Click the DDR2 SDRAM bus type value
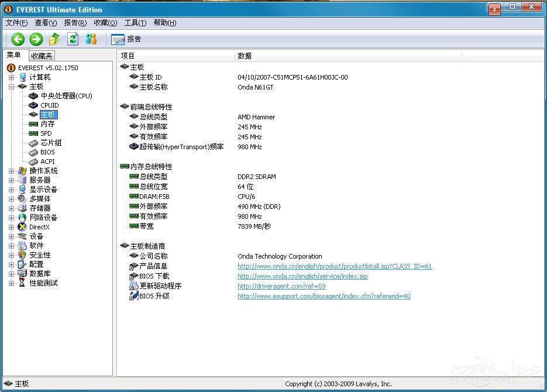Screen dimensions: 547x392 [257, 177]
